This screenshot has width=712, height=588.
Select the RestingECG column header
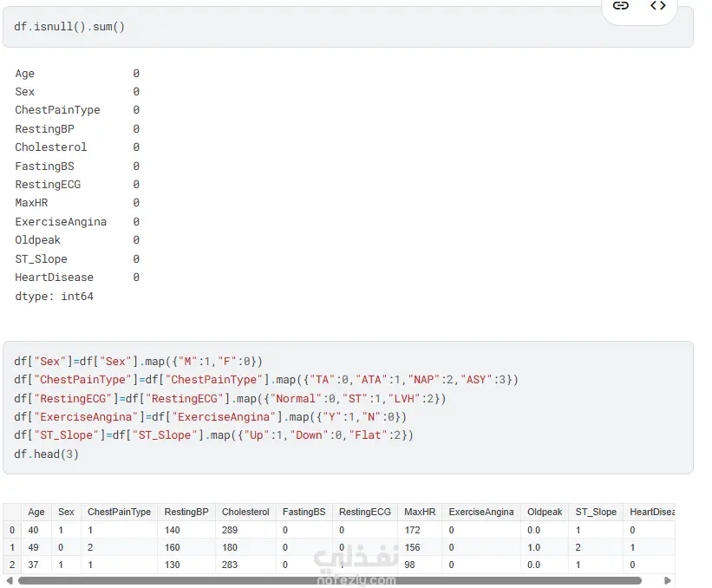365,512
